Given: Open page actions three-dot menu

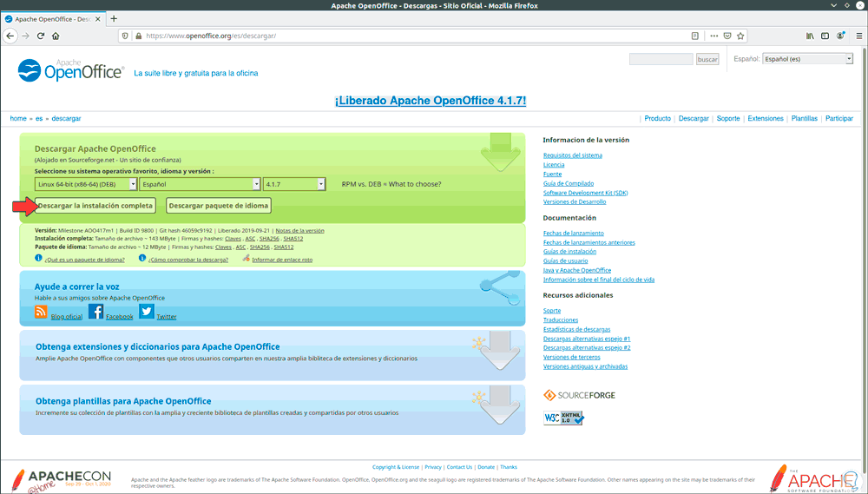Looking at the screenshot, I should pos(714,36).
